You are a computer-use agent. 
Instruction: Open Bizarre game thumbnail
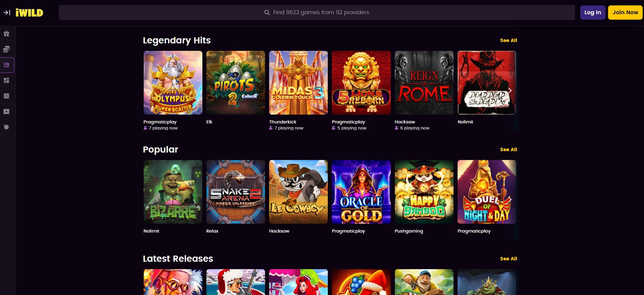[x=173, y=192]
